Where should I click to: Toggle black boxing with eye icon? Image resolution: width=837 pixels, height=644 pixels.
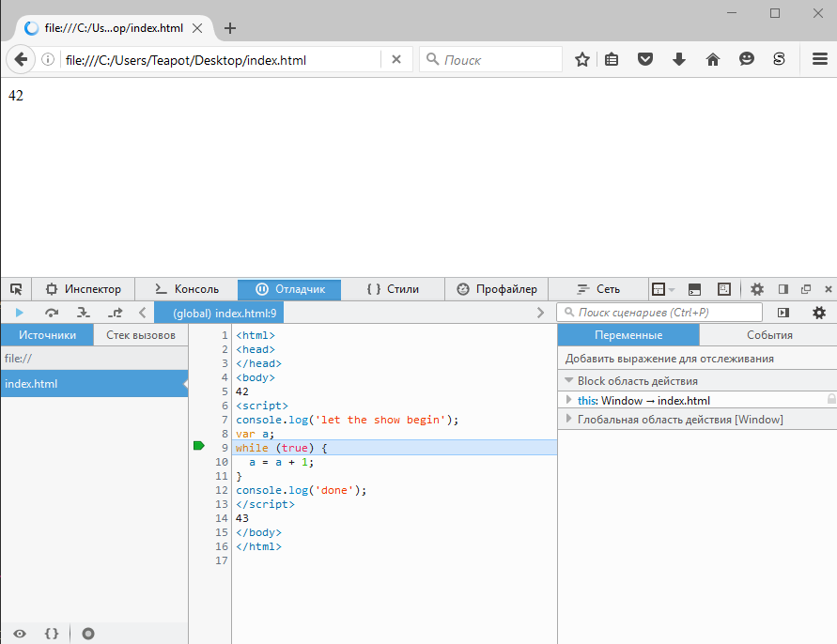pos(20,634)
